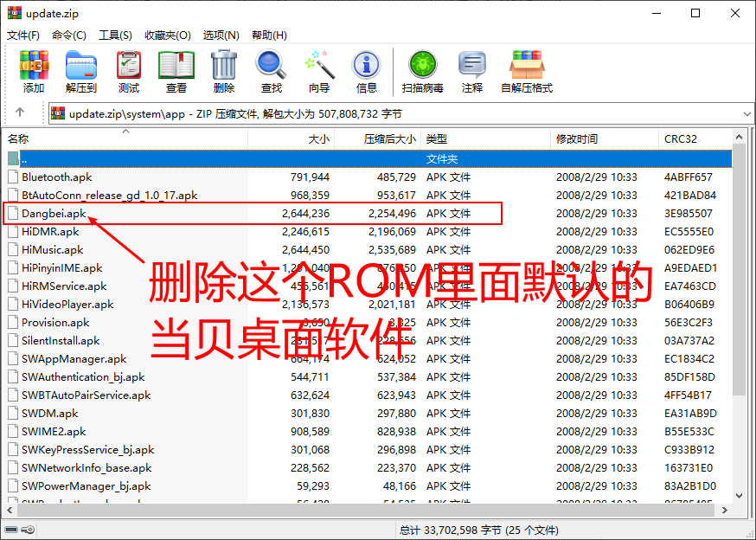Click the horizontal scrollbar left arrow
756x540 pixels.
pos(10,510)
